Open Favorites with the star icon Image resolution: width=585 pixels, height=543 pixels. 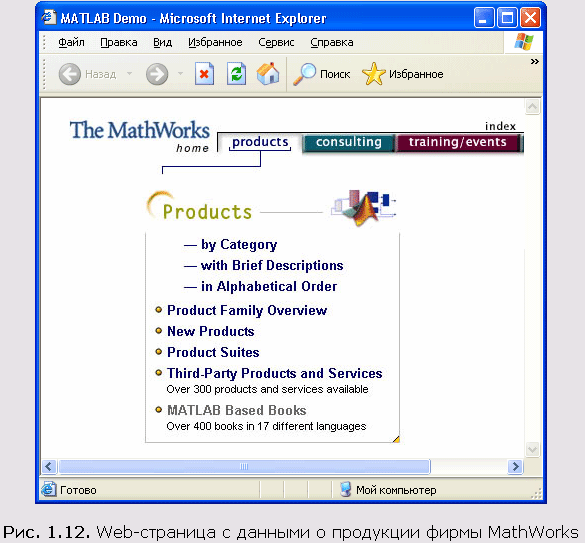tap(403, 74)
